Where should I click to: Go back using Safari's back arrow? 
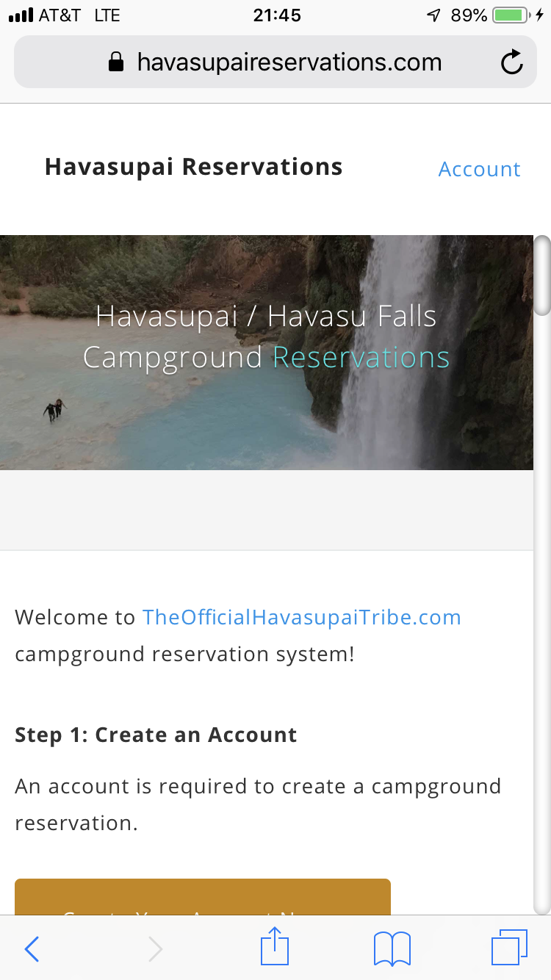[x=32, y=949]
